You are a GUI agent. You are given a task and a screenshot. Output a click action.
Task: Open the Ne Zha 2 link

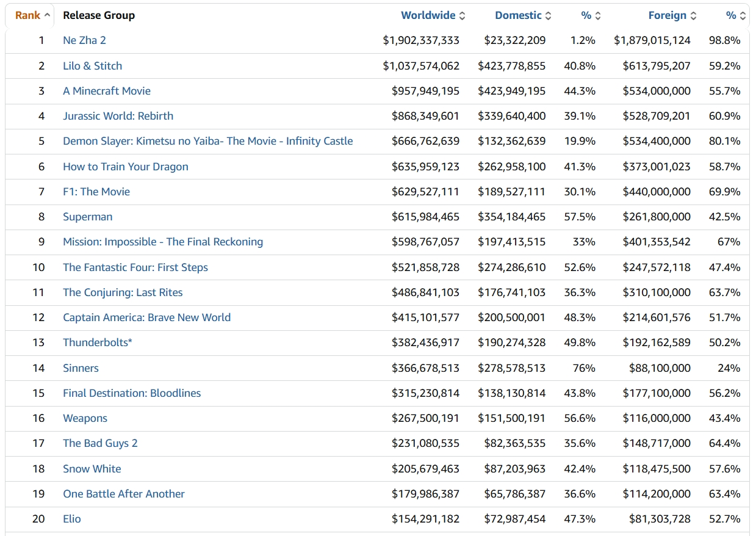(x=84, y=40)
